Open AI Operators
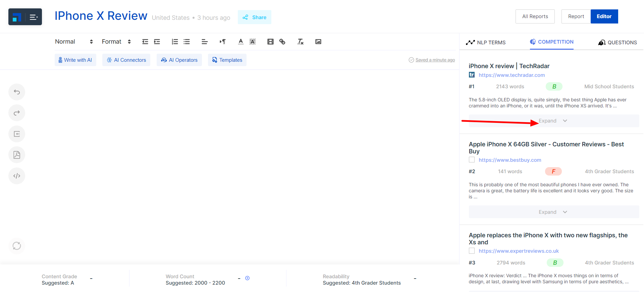The image size is (644, 292). (x=179, y=60)
